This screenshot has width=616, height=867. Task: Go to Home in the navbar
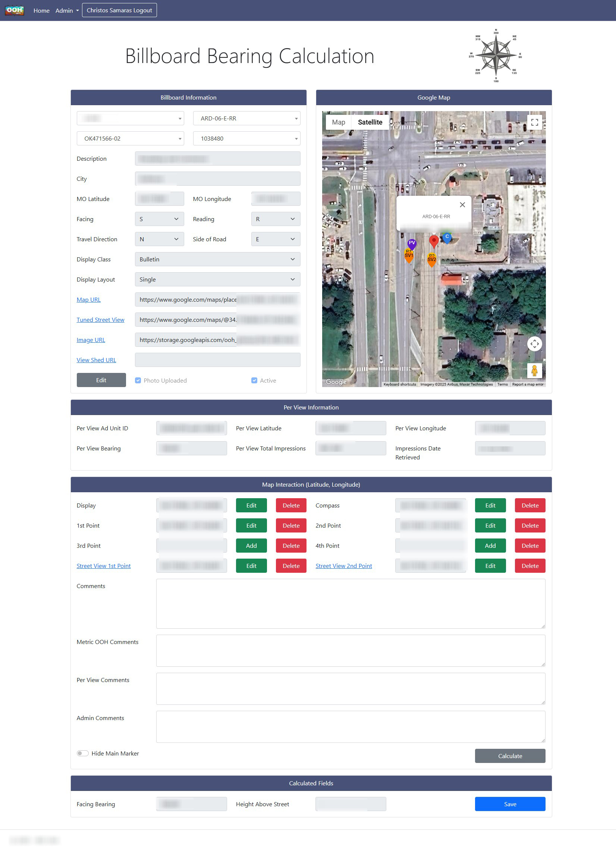tap(41, 10)
